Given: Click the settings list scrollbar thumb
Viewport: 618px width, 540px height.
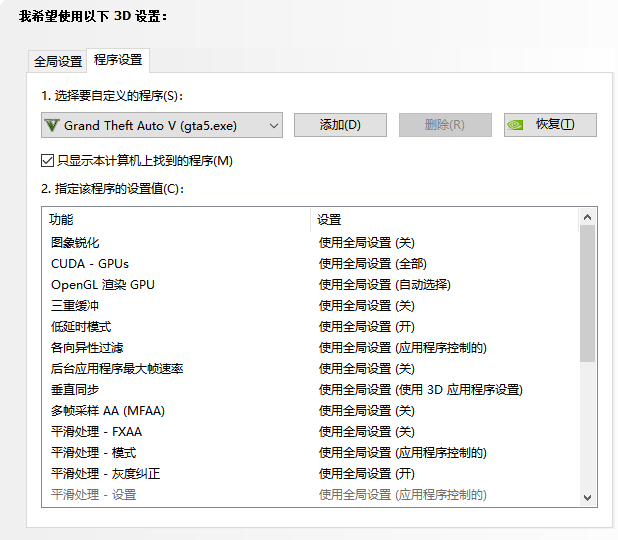Looking at the screenshot, I should (x=588, y=292).
